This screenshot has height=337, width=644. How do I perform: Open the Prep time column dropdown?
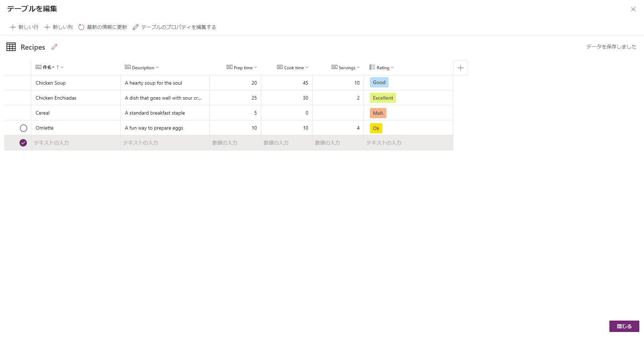[255, 67]
